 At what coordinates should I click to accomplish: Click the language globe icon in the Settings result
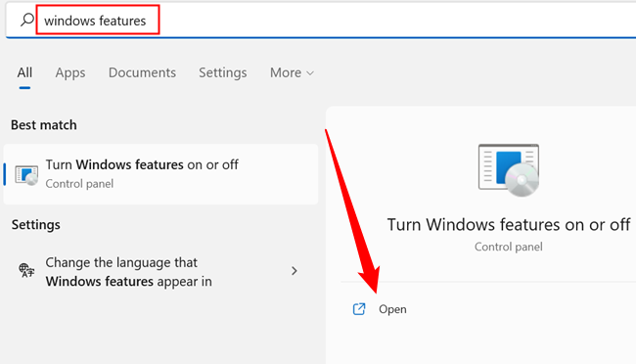(26, 270)
